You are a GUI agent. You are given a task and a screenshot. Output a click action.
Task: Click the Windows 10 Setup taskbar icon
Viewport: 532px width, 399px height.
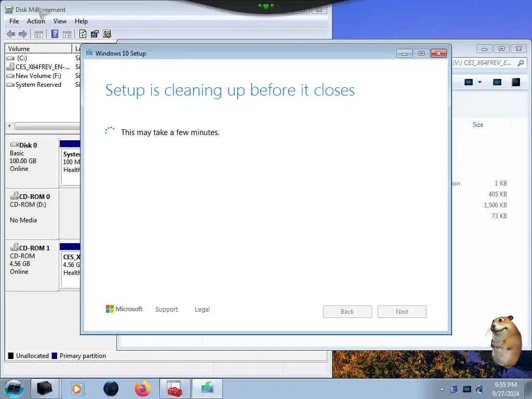pos(207,389)
